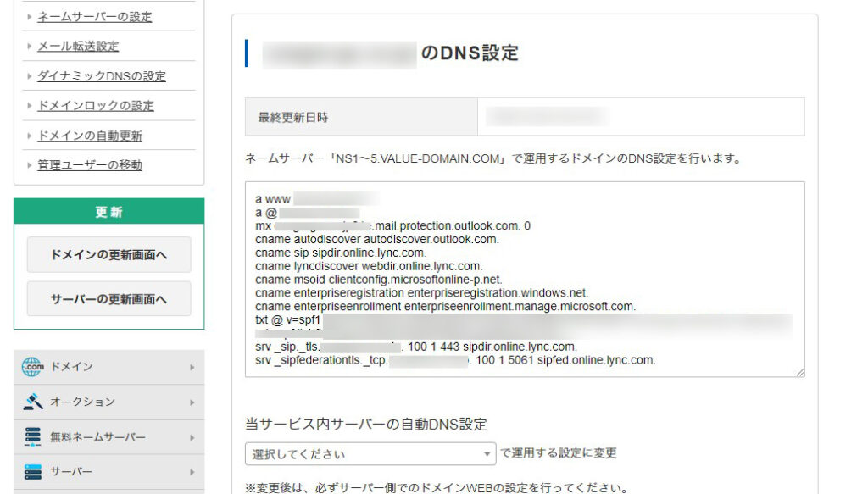Open the ネームサーバーの設定 link
Screen dimensions: 868x494
[x=92, y=15]
